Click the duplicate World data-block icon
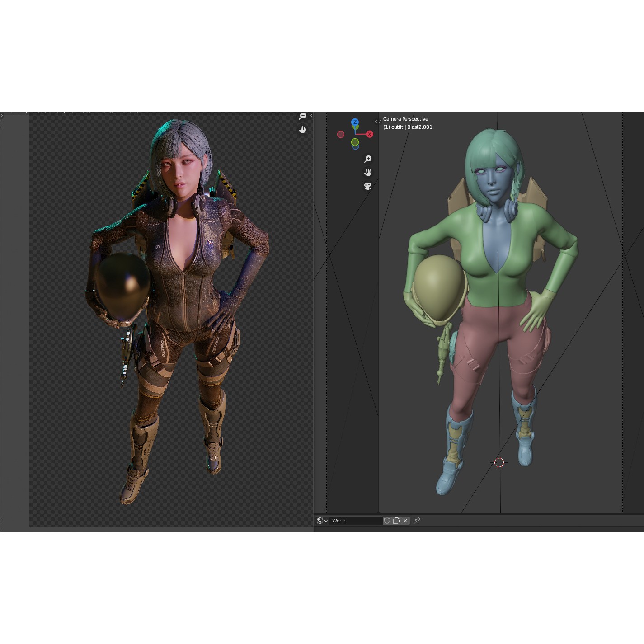 (396, 520)
